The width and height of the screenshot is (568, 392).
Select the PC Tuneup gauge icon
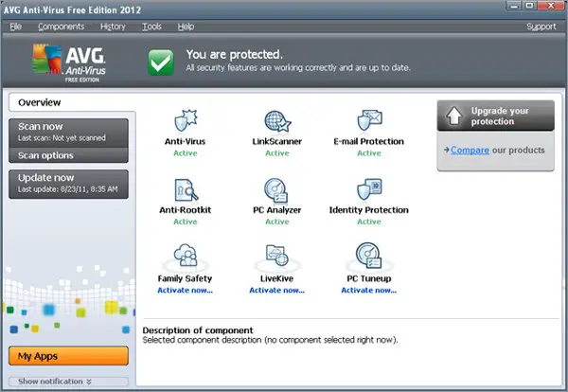click(368, 255)
